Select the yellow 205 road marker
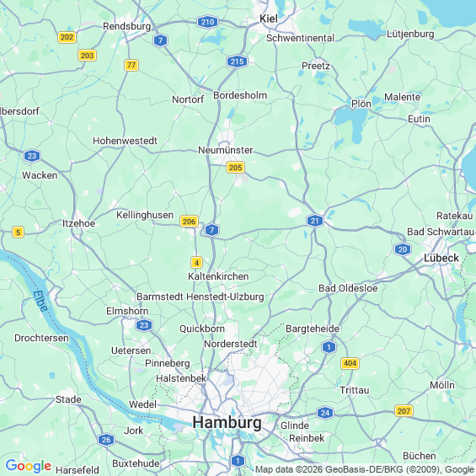The image size is (476, 476). (x=235, y=168)
